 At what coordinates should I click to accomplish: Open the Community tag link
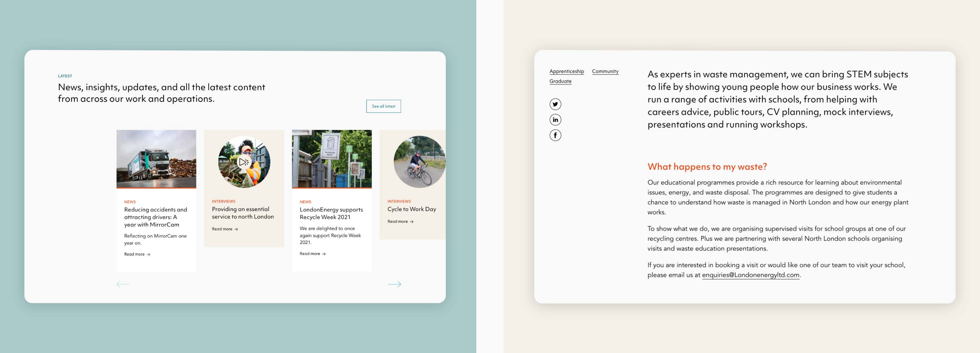click(605, 71)
